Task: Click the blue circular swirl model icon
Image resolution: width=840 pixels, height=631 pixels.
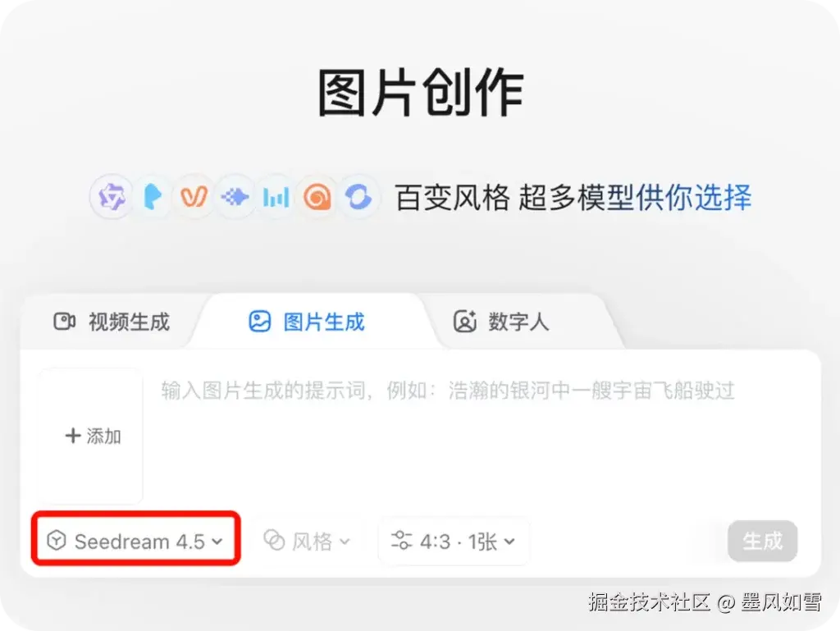Action: [358, 197]
